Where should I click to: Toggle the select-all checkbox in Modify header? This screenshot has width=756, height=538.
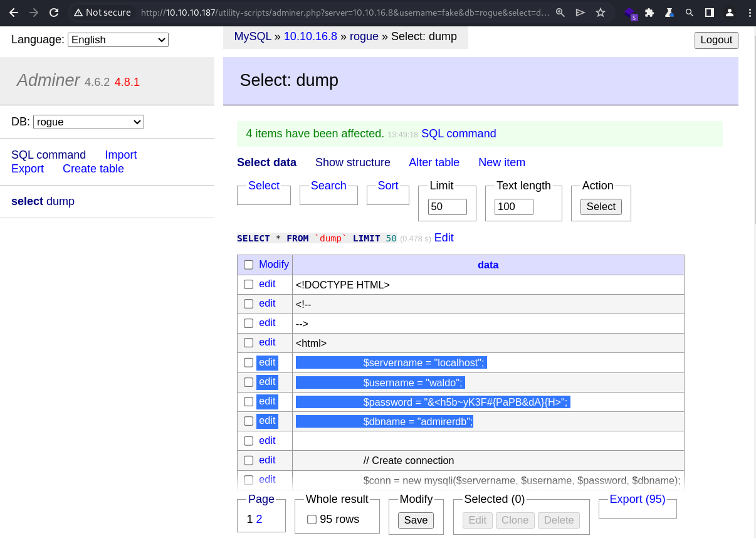(x=249, y=265)
